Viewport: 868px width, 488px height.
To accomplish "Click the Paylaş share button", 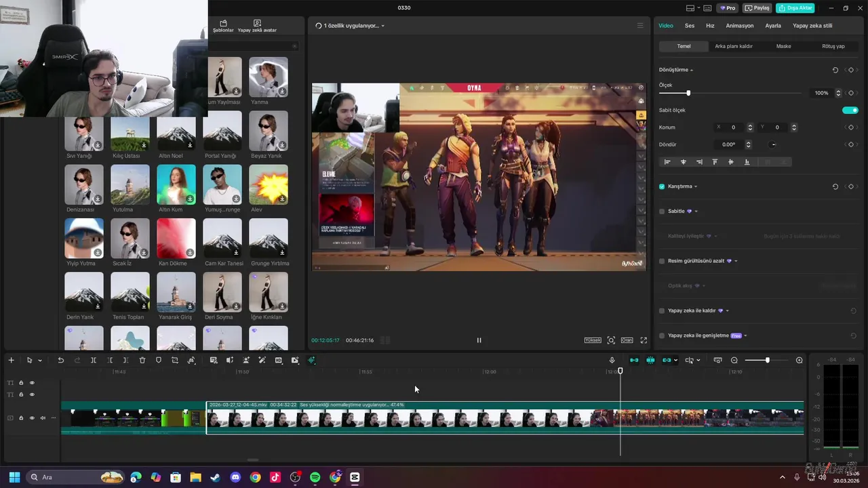I will 757,8.
